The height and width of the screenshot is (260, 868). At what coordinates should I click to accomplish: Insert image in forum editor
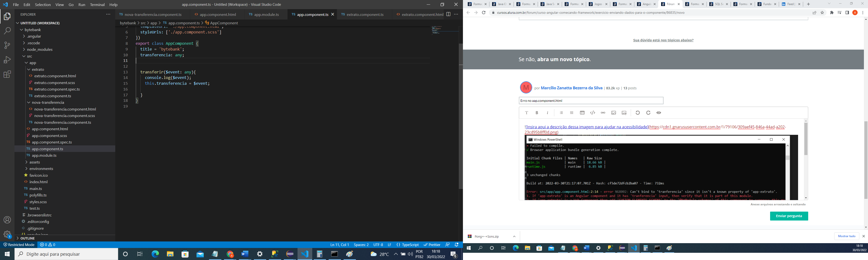click(x=614, y=113)
